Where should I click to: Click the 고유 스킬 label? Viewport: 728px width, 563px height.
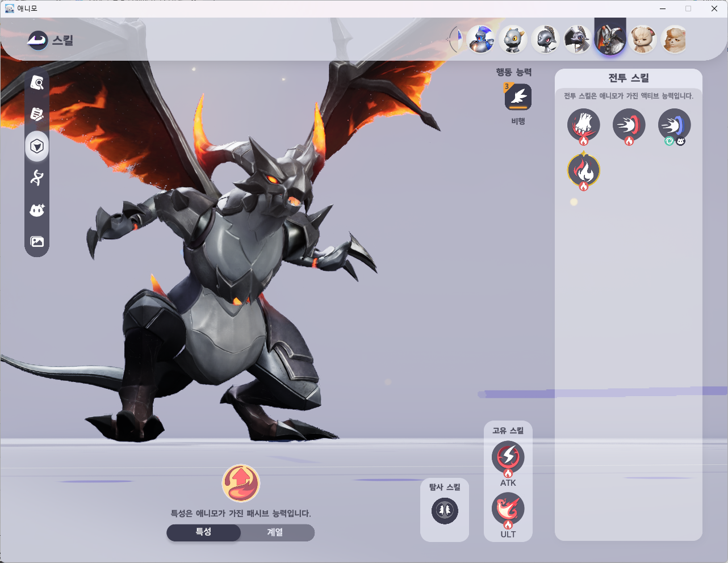coord(508,431)
